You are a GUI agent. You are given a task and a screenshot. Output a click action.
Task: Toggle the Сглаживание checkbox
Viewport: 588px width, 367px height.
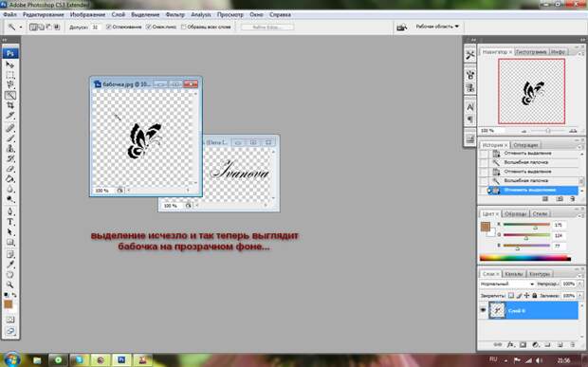(x=109, y=27)
